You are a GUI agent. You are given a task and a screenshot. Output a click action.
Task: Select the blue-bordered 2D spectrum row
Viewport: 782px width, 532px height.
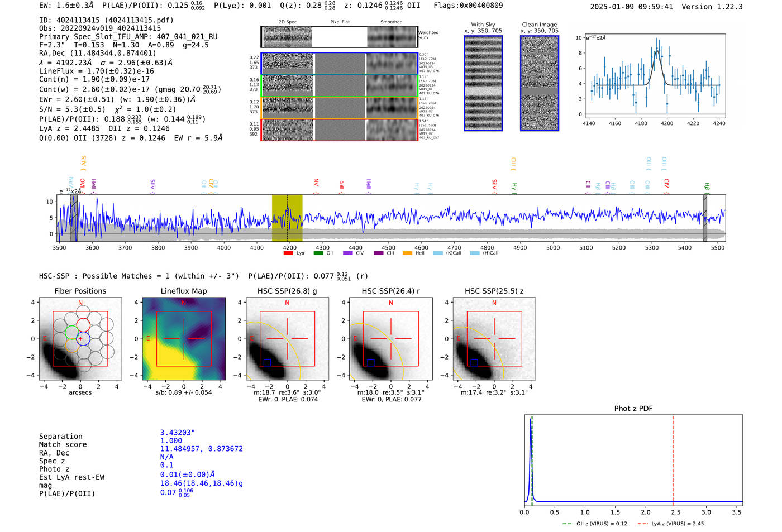point(340,64)
